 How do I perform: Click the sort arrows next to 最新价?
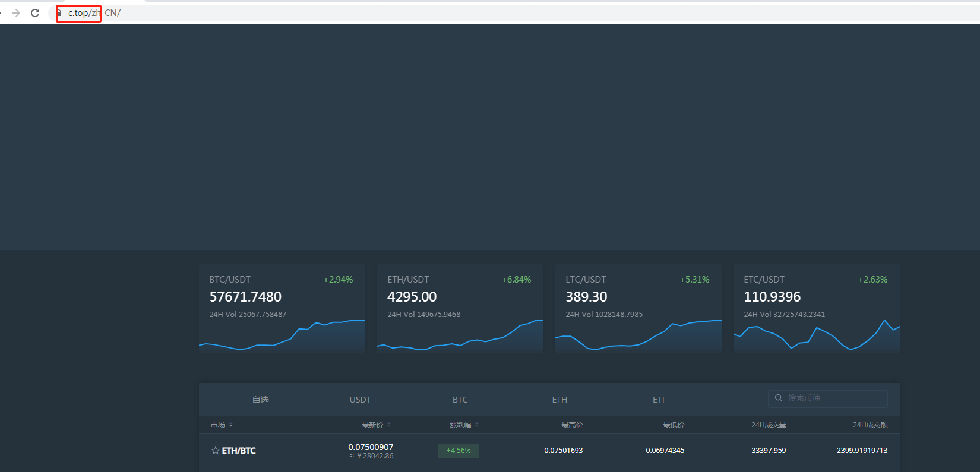389,425
